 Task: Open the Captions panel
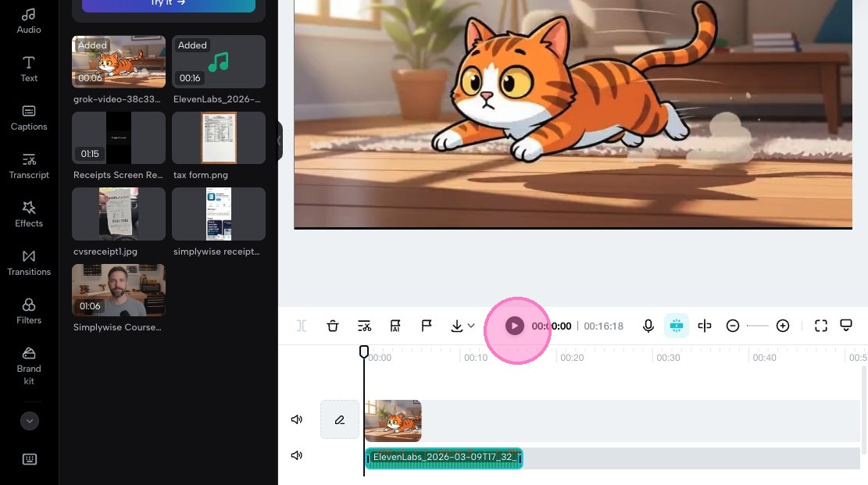pos(29,118)
